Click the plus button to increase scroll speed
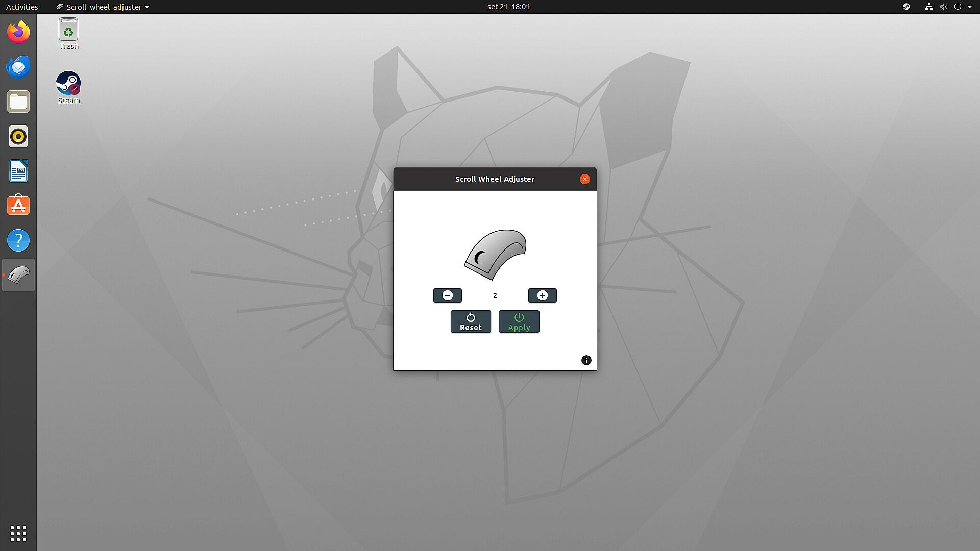Image resolution: width=980 pixels, height=551 pixels. point(542,295)
